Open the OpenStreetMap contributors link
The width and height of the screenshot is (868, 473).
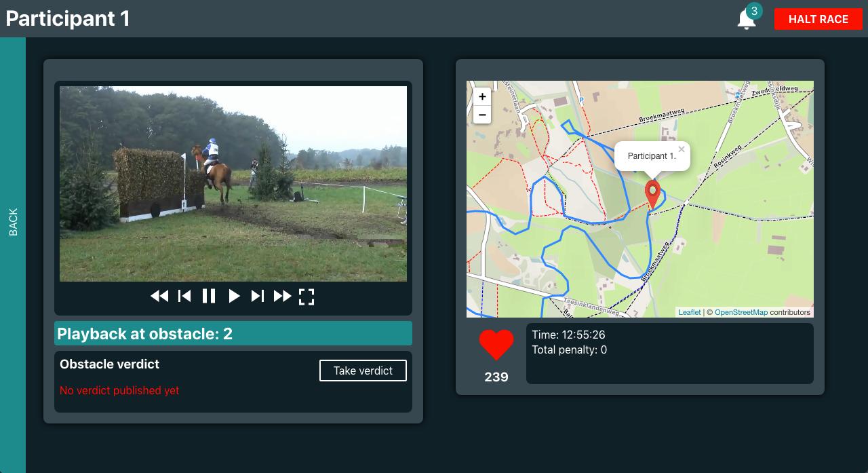741,312
